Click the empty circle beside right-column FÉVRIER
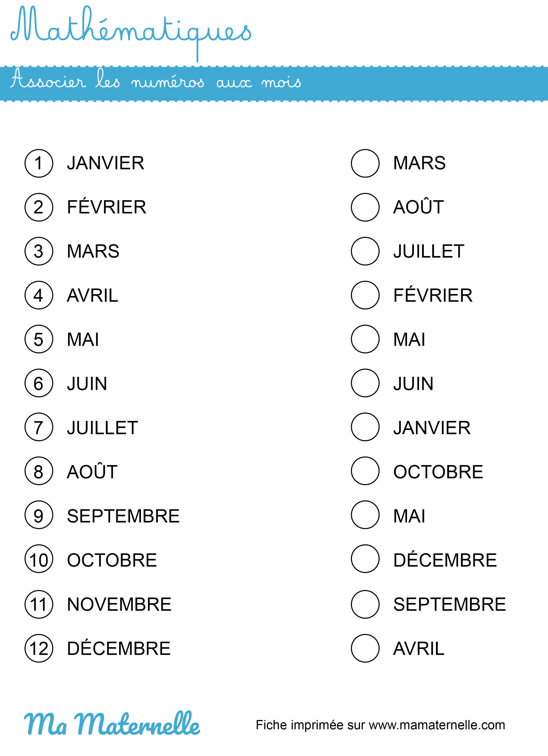This screenshot has width=548, height=756. click(365, 295)
